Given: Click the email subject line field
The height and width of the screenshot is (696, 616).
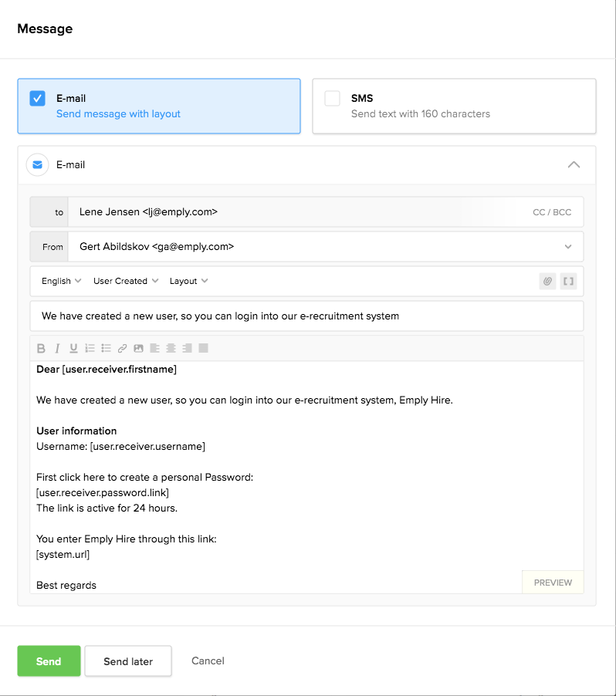Looking at the screenshot, I should 306,316.
